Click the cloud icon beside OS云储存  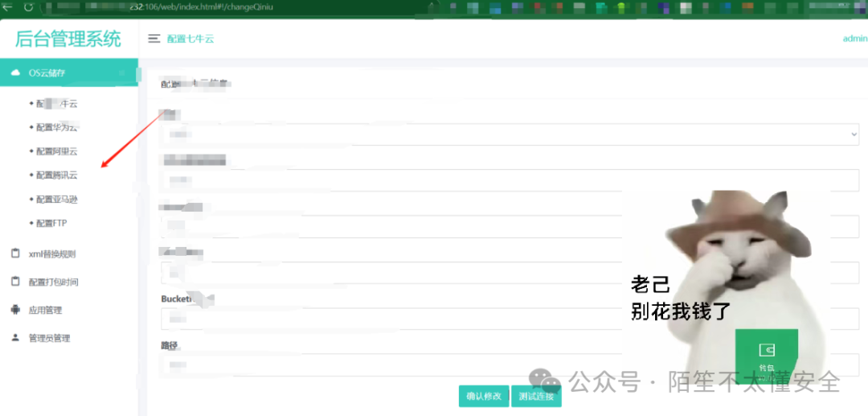coord(15,72)
